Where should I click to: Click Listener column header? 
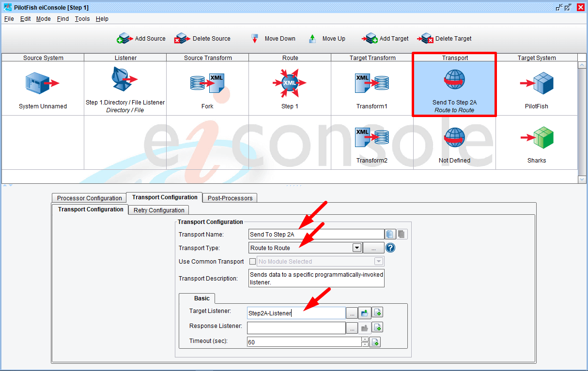tap(125, 58)
